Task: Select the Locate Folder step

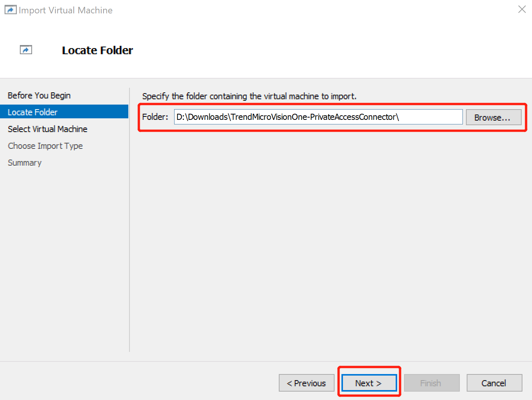Action: (x=32, y=112)
